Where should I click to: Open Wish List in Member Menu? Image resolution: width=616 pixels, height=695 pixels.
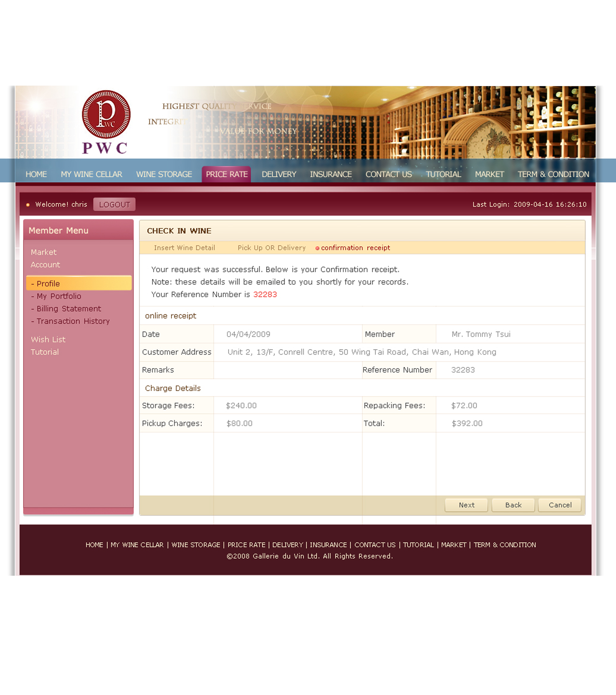(x=48, y=340)
